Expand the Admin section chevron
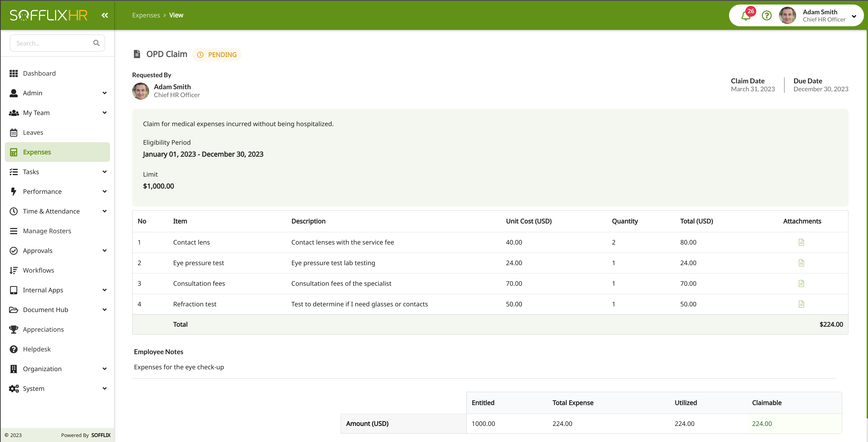 [x=105, y=93]
